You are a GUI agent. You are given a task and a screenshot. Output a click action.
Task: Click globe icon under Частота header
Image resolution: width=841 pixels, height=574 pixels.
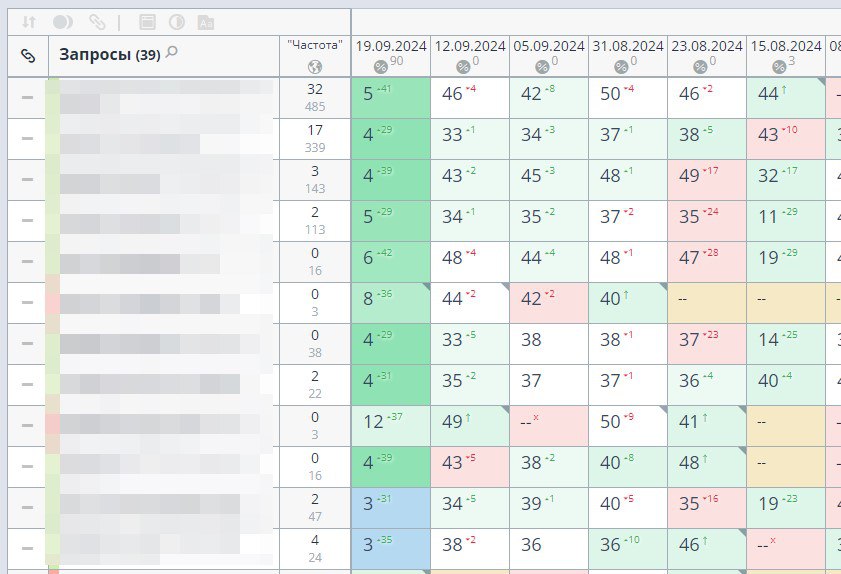(x=315, y=67)
